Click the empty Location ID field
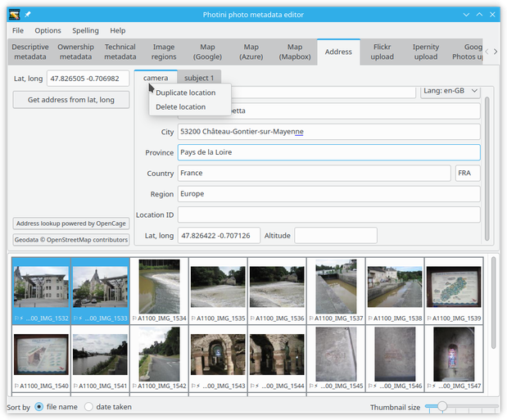Viewport: 507px width, 420px height. (x=328, y=215)
